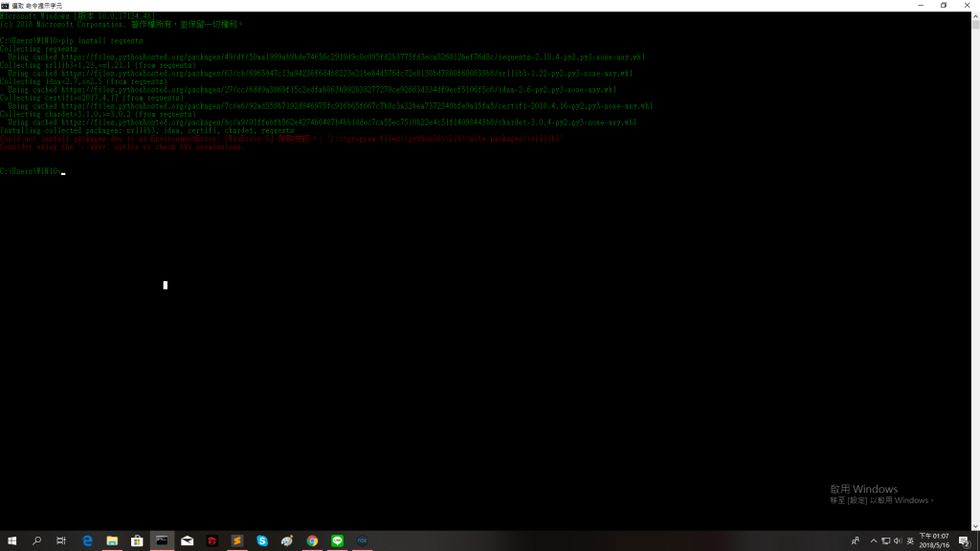Open Microsoft Store from the taskbar
Image resolution: width=980 pixels, height=551 pixels.
tap(137, 541)
